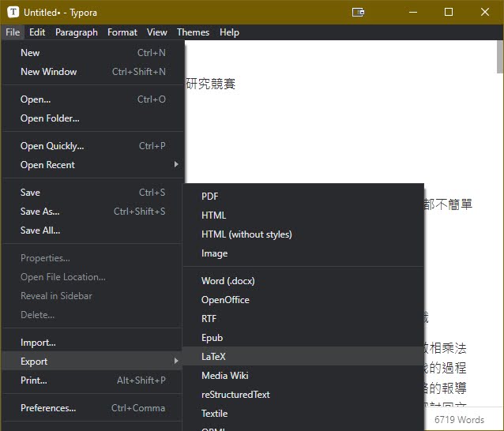
Task: Export document as HTML
Action: (x=303, y=215)
